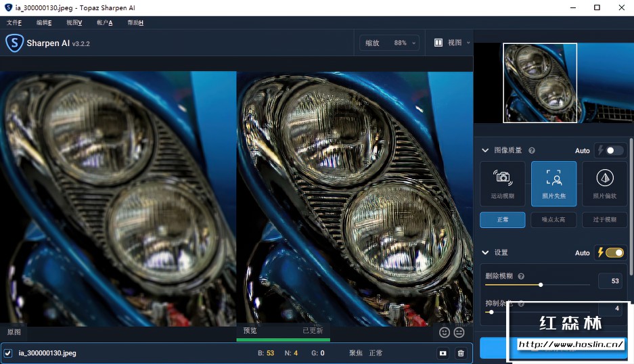Choose the 正常 normal button
634x364 pixels.
[503, 220]
